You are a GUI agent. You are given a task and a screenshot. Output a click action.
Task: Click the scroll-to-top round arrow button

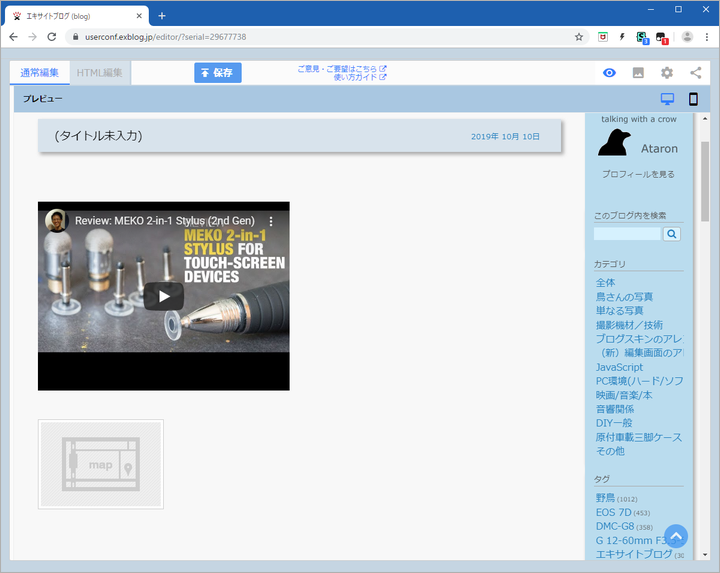click(x=676, y=536)
